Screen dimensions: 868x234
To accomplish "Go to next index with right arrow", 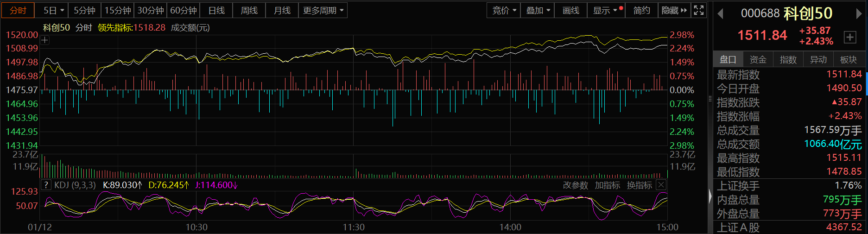I will (859, 14).
